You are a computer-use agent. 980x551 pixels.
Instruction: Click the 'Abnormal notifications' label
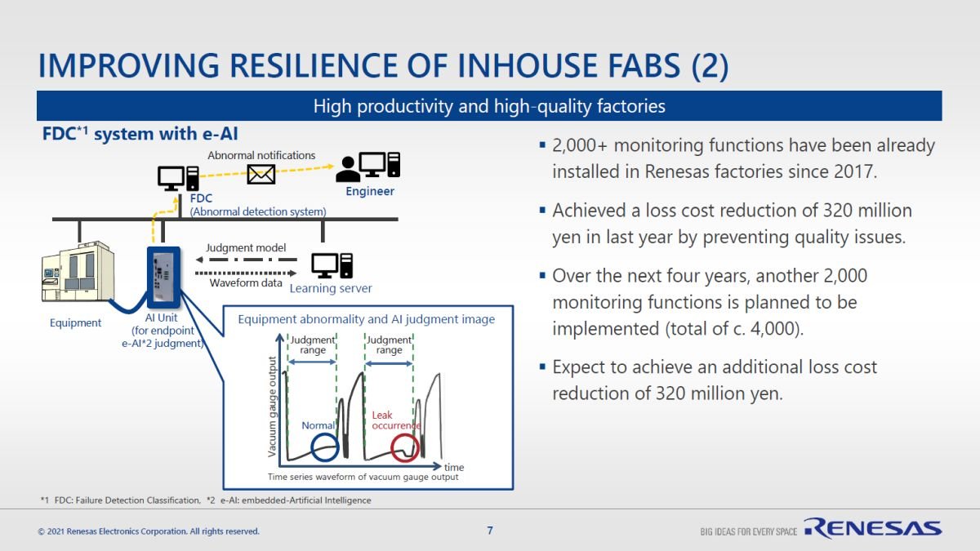tap(261, 155)
